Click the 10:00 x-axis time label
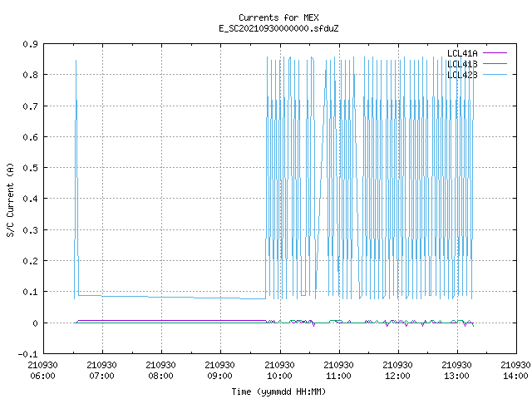Viewport: 532px width, 399px height. pos(279,376)
